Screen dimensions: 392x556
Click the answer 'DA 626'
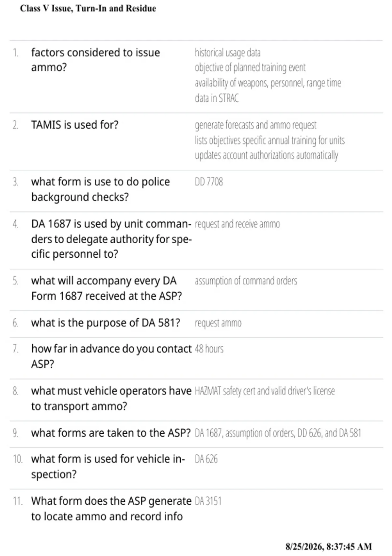point(206,459)
